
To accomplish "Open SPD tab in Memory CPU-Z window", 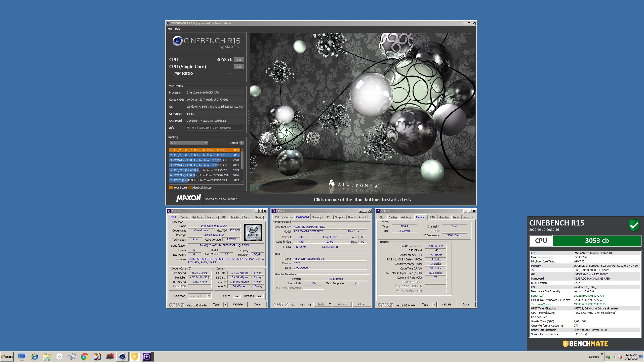I will coord(432,217).
